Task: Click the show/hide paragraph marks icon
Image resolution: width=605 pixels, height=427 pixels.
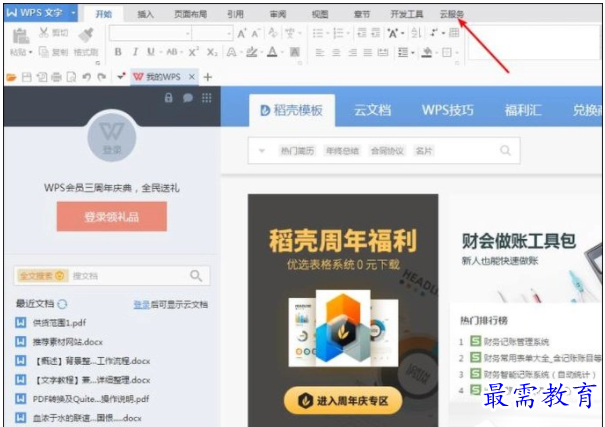Action: point(434,33)
